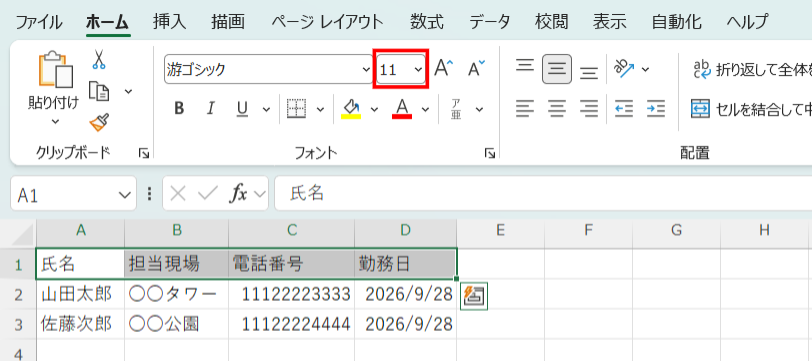Select Middle Align icon
Image resolution: width=812 pixels, height=361 pixels.
click(557, 69)
